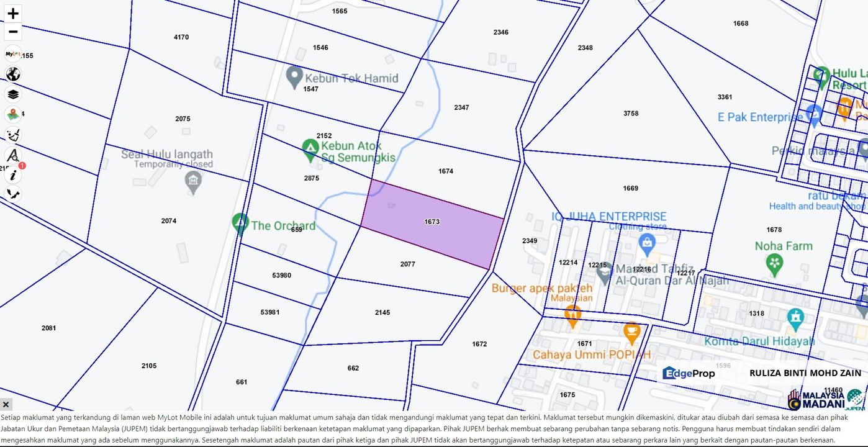Viewport: 868px width, 447px height.
Task: Click the Kebun Tok Hamid marker
Action: click(294, 77)
